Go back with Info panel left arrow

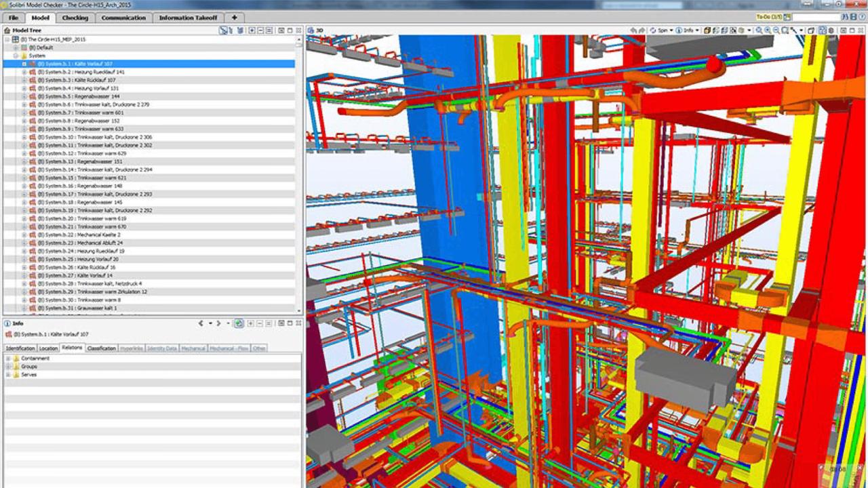click(x=201, y=323)
